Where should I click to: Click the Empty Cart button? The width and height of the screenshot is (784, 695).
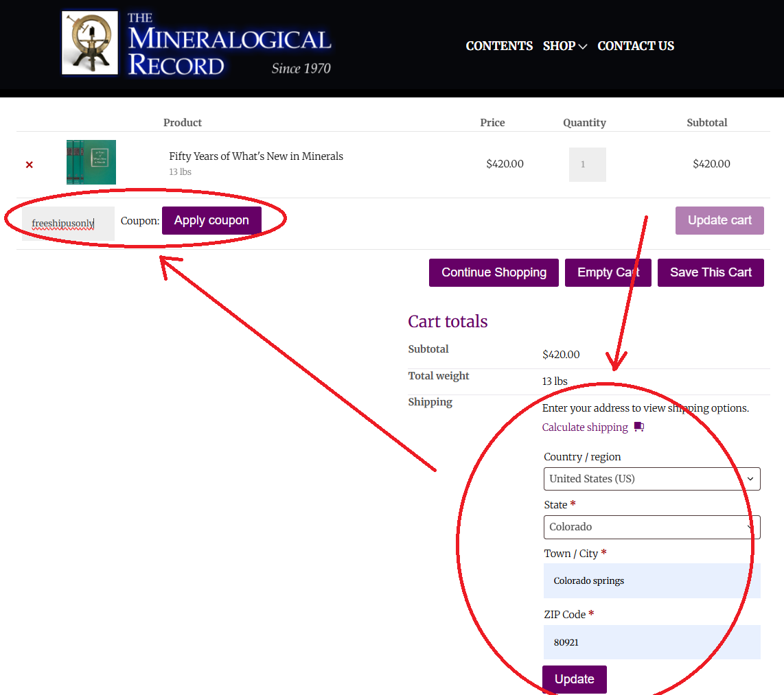coord(608,272)
